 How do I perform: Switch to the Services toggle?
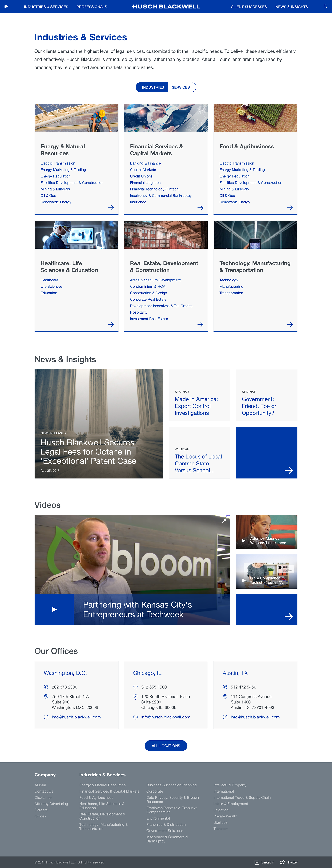(181, 87)
